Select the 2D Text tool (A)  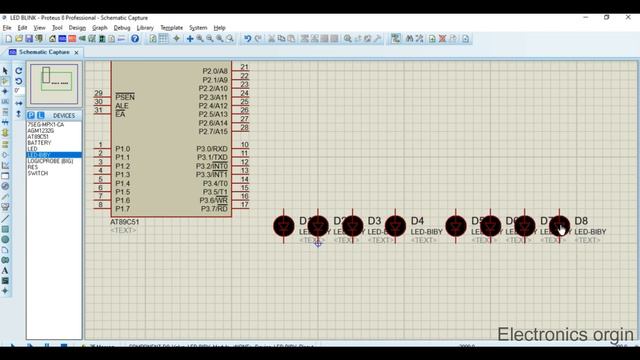5,270
